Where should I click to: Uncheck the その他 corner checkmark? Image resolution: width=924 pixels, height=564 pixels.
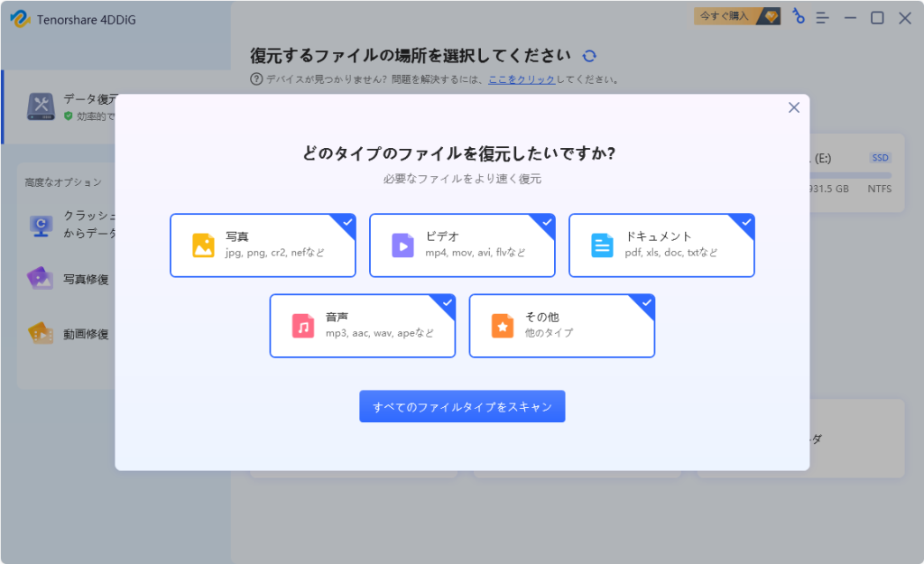[646, 303]
